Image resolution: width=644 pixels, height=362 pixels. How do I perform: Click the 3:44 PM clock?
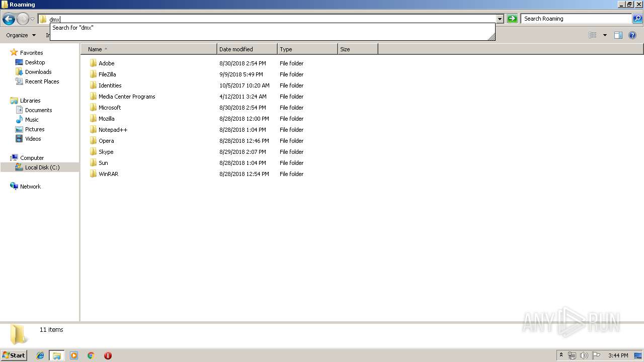pyautogui.click(x=618, y=355)
